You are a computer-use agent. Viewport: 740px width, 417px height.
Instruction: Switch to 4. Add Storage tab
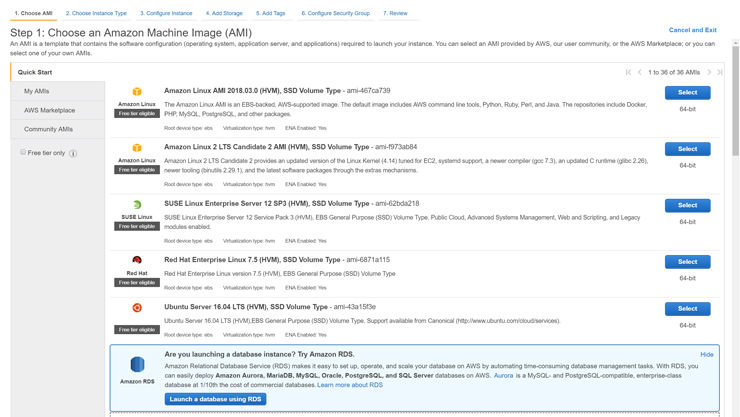coord(224,13)
